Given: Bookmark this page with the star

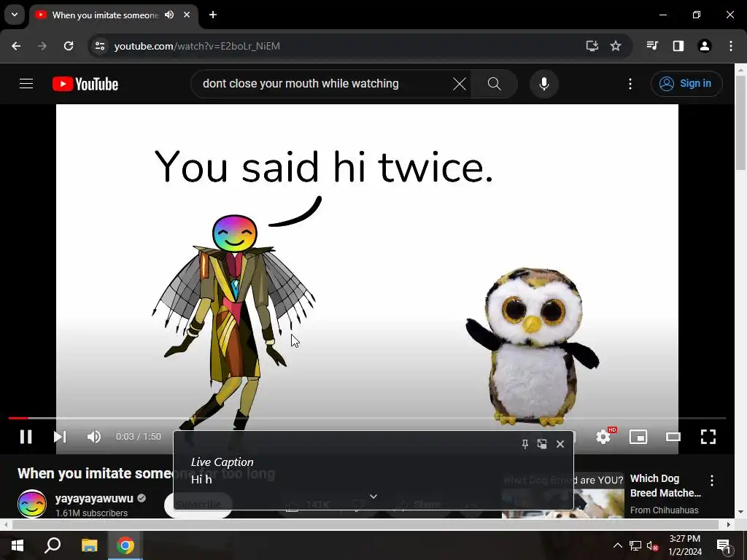Looking at the screenshot, I should [616, 46].
